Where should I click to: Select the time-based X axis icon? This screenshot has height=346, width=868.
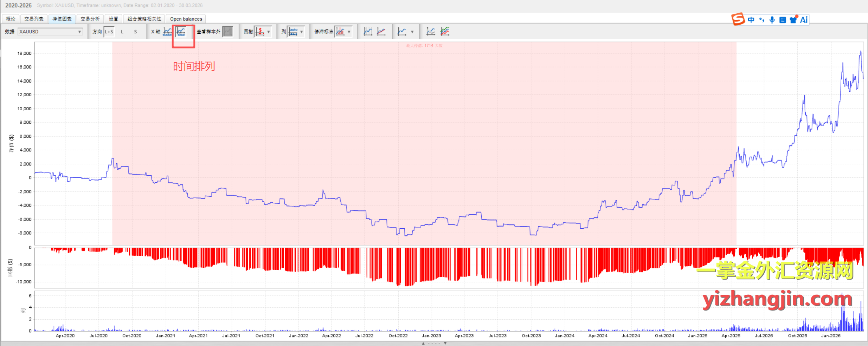[x=181, y=32]
